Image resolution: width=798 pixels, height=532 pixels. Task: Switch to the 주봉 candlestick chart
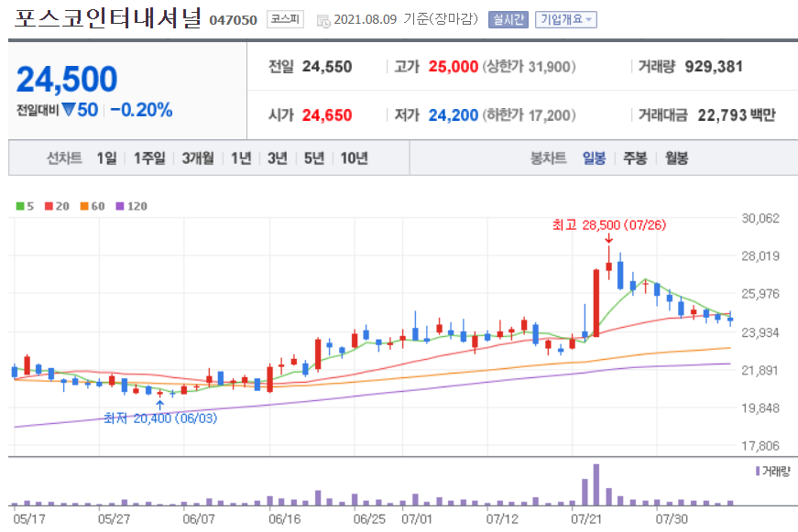(635, 158)
